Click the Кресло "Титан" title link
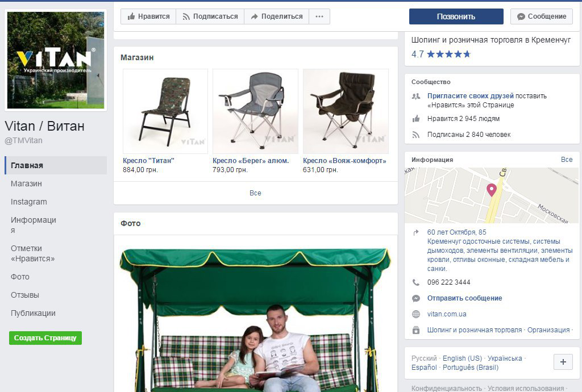582x392 pixels. [148, 161]
